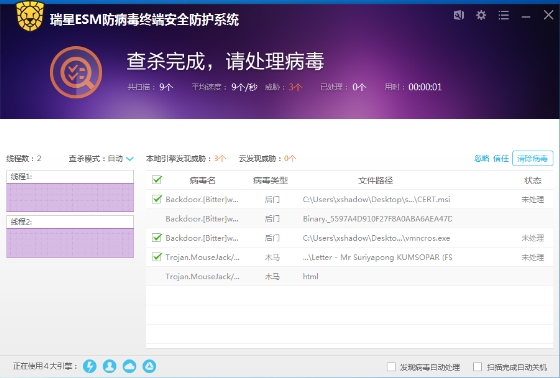Image resolution: width=560 pixels, height=378 pixels.
Task: Expand the 查杀模式 自动 dropdown
Action: pos(130,159)
